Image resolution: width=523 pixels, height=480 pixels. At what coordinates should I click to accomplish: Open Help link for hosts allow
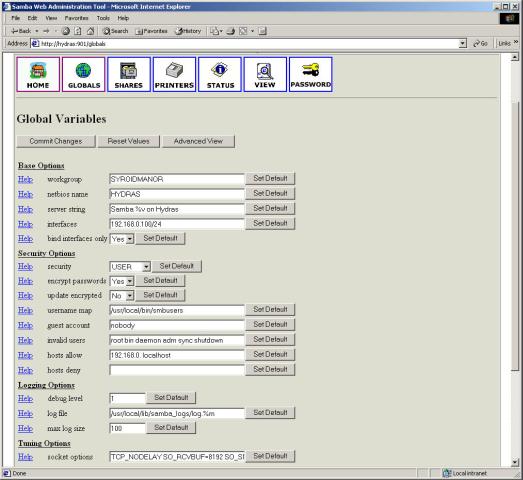point(25,355)
